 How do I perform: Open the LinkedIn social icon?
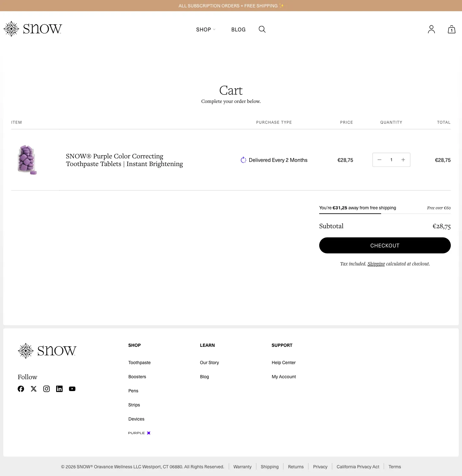point(59,389)
